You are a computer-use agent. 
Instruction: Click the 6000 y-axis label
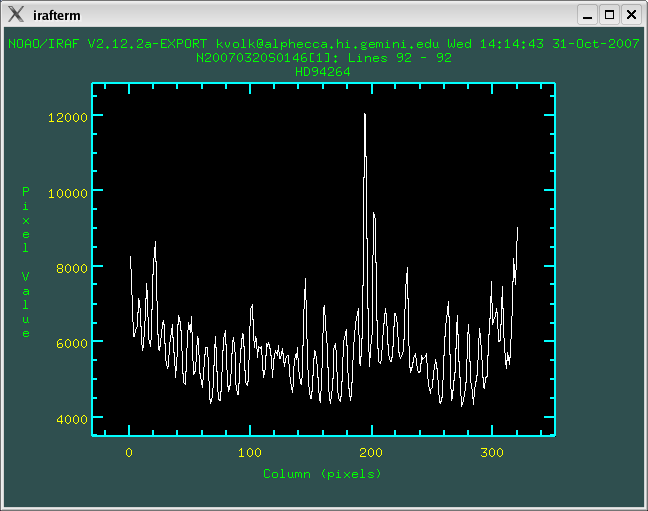(72, 344)
